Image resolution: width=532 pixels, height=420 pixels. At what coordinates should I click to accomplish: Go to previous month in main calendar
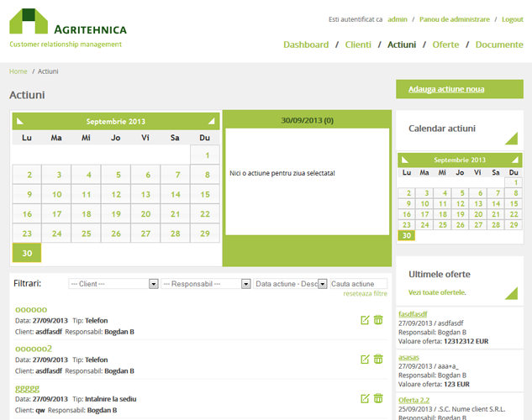point(20,121)
